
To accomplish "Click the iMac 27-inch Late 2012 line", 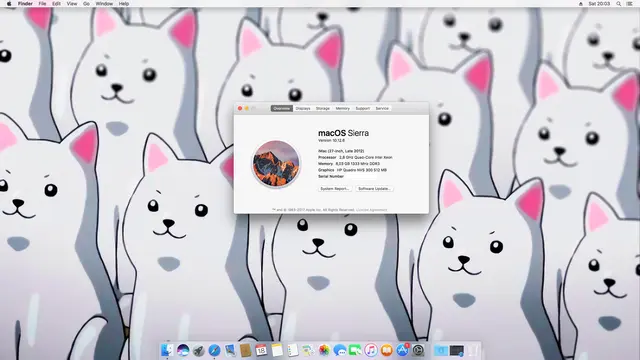I will [341, 151].
